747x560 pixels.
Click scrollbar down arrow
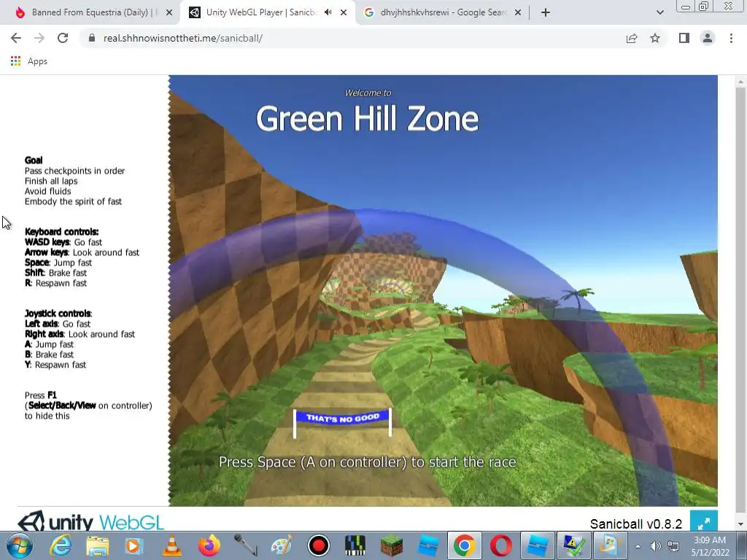point(740,524)
